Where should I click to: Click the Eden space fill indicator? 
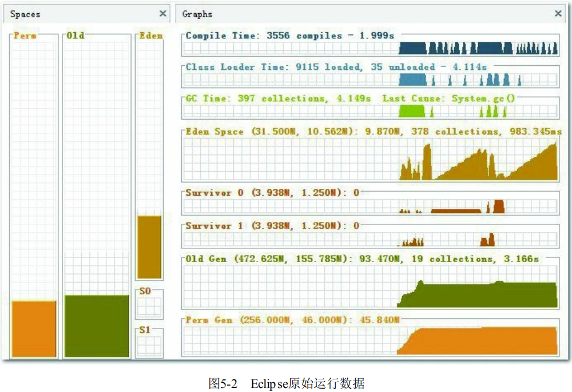pos(150,246)
